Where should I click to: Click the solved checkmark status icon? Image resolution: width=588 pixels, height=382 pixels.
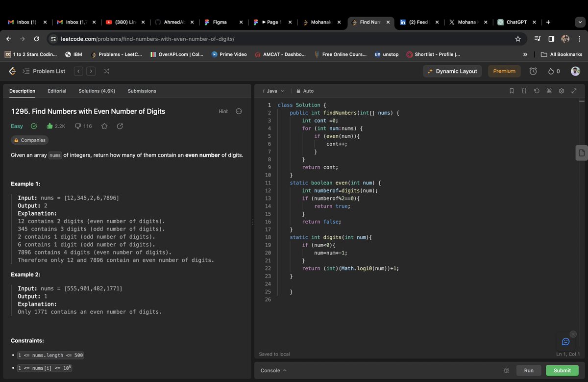pyautogui.click(x=34, y=126)
